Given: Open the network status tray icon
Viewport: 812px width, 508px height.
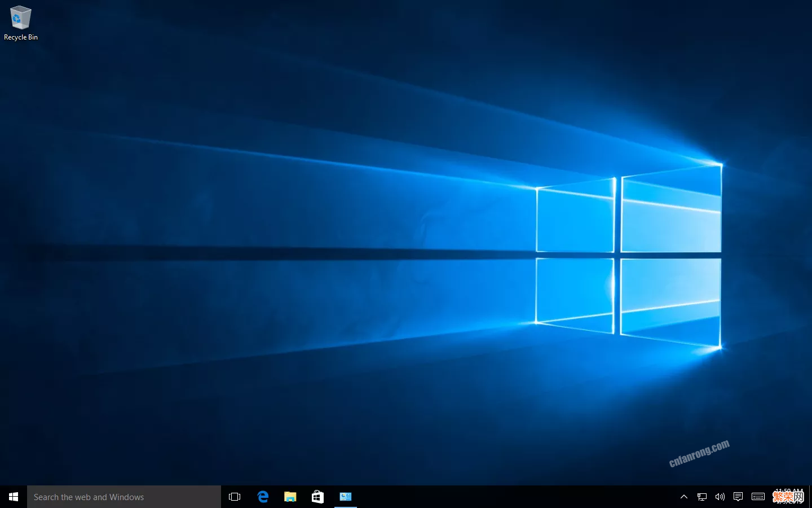Looking at the screenshot, I should pyautogui.click(x=702, y=497).
